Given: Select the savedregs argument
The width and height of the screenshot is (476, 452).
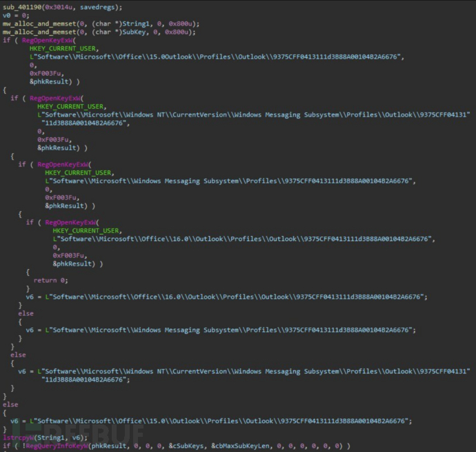Looking at the screenshot, I should tap(97, 7).
